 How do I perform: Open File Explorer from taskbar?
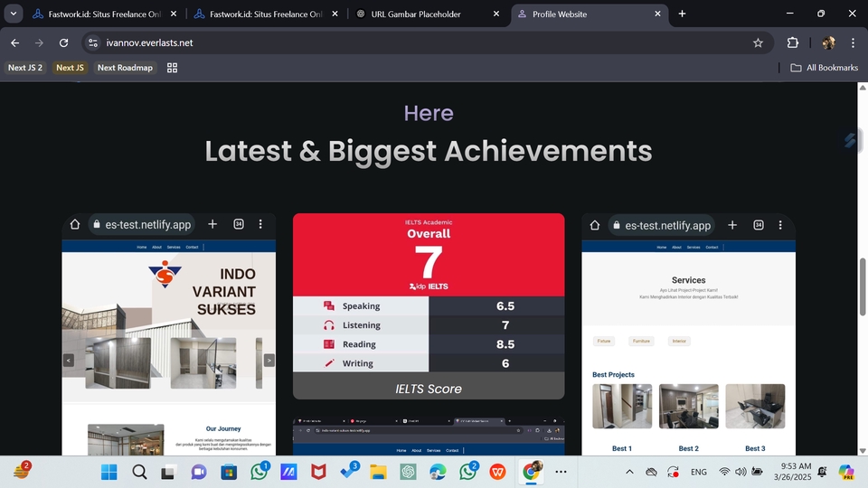click(378, 472)
